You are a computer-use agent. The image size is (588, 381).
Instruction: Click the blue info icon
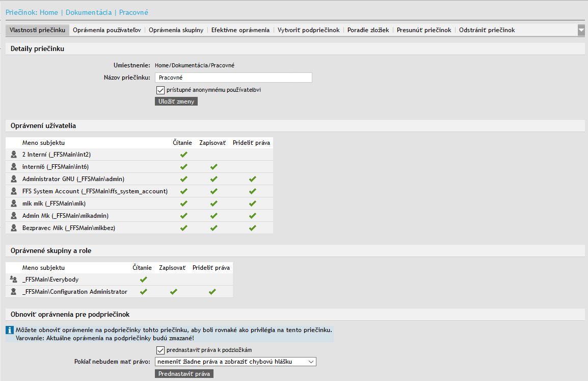(10, 331)
